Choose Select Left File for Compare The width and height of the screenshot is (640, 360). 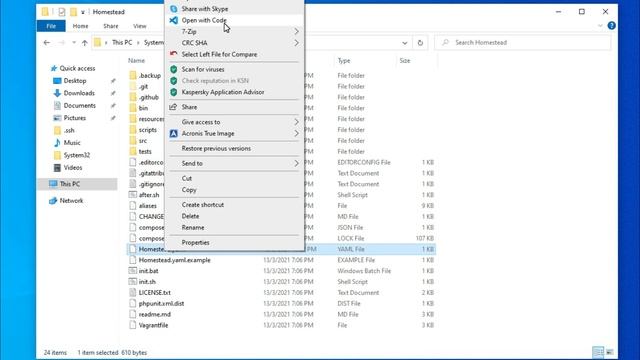click(235, 54)
